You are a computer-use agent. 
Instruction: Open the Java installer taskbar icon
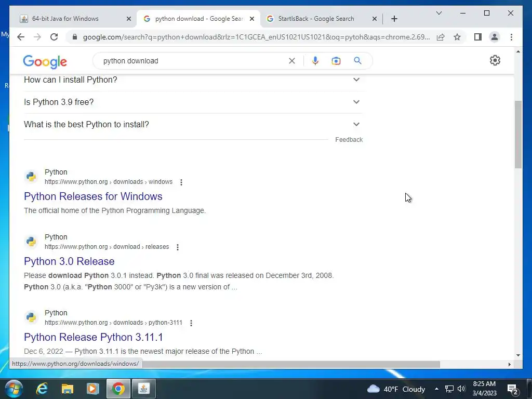143,389
